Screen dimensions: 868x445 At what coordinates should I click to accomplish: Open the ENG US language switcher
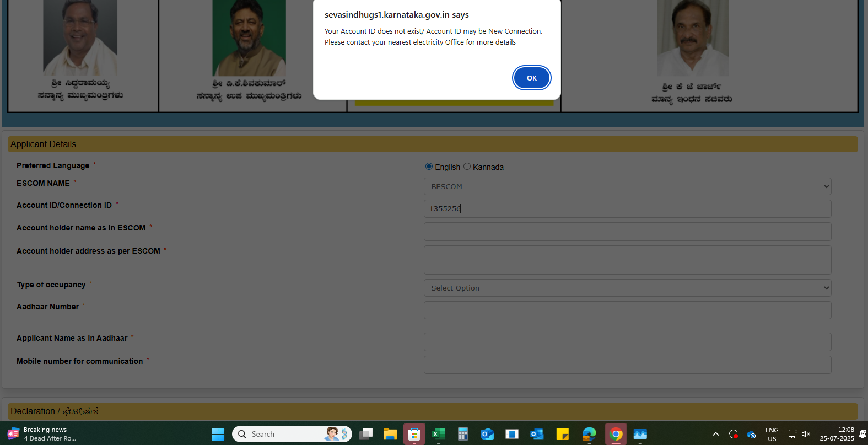pos(772,434)
